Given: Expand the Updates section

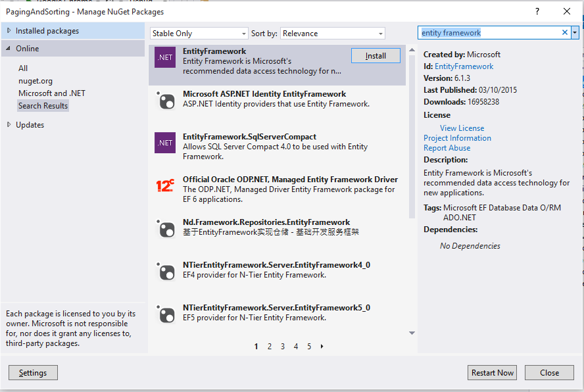Looking at the screenshot, I should click(x=9, y=124).
